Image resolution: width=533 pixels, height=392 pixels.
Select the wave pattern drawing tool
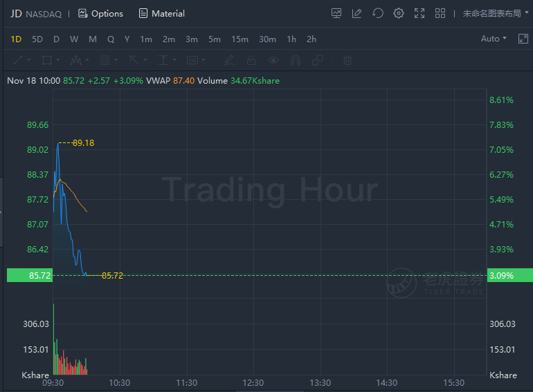click(x=76, y=60)
